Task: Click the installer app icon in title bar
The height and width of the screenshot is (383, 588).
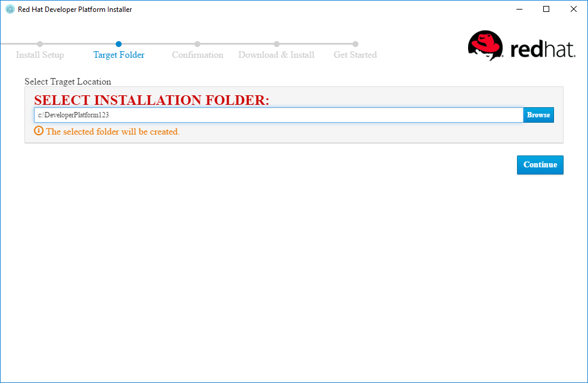Action: pyautogui.click(x=10, y=10)
